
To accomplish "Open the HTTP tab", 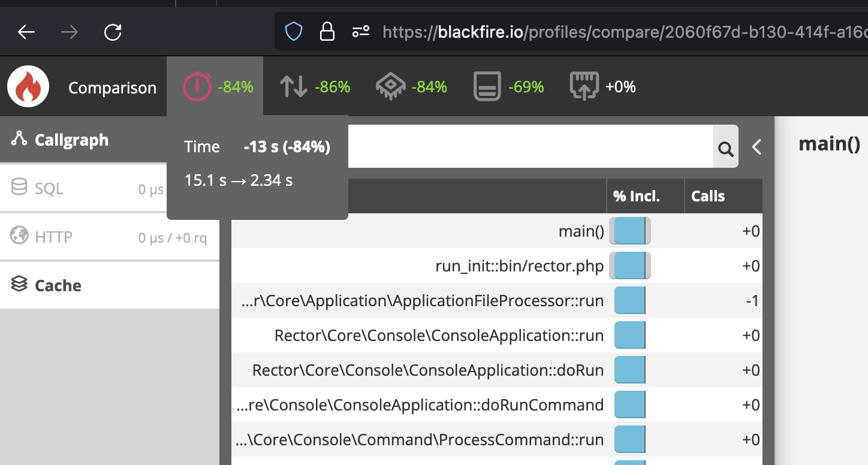I will coord(110,237).
